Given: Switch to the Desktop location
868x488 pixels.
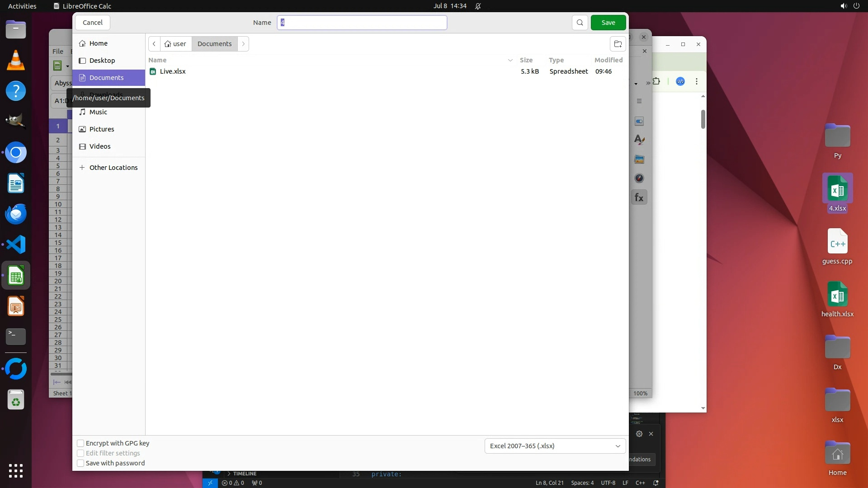Looking at the screenshot, I should [x=102, y=61].
